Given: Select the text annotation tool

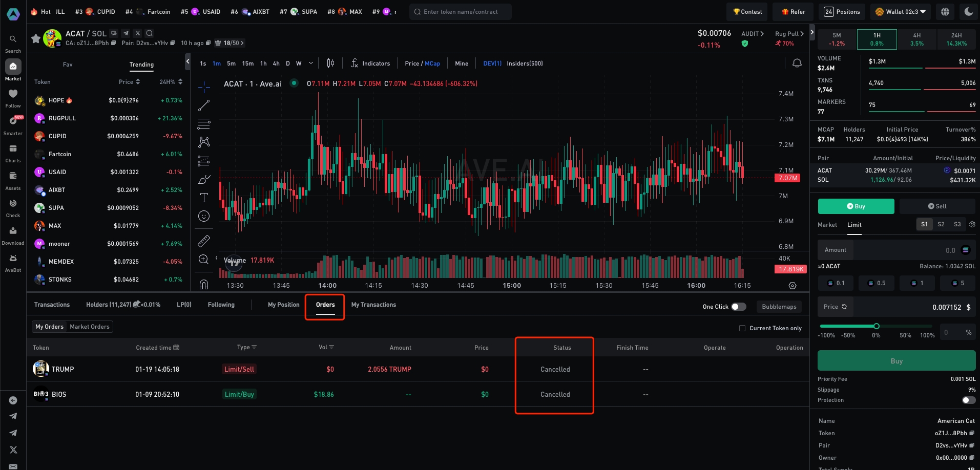Looking at the screenshot, I should [204, 198].
